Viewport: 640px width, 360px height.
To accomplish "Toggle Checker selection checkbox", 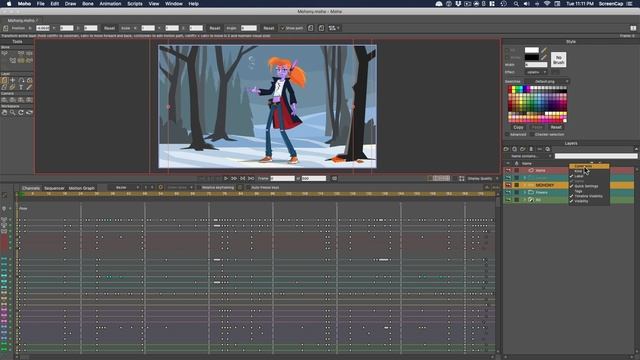I will 532,134.
